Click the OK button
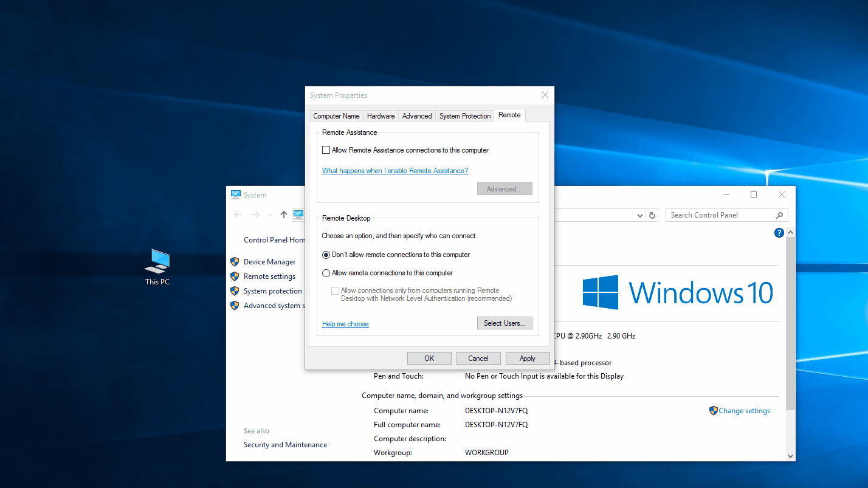The width and height of the screenshot is (868, 488). [429, 359]
